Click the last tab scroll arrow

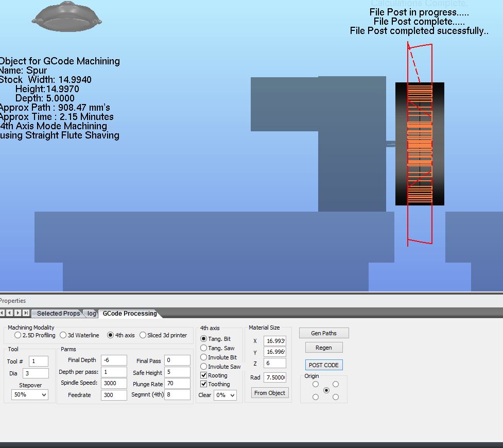pos(26,313)
